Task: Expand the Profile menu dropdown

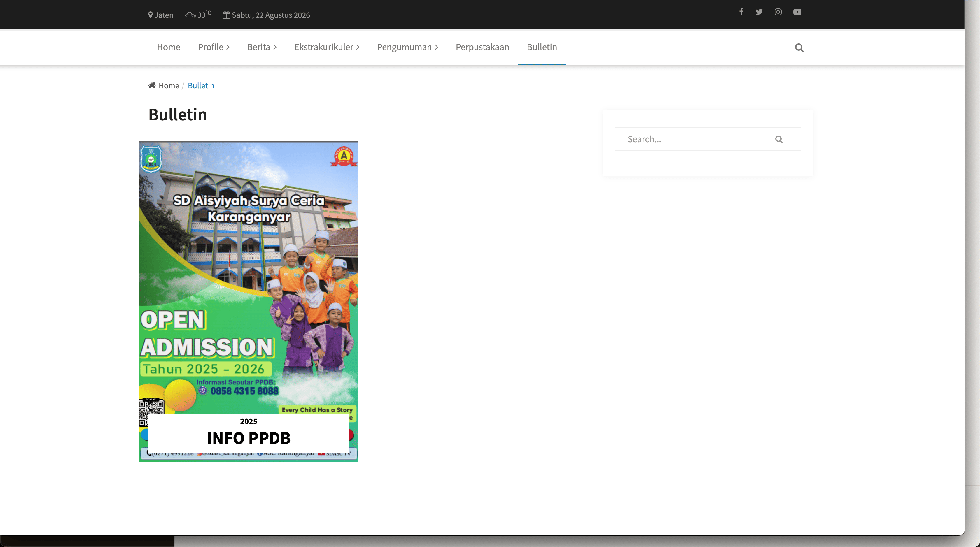Action: pos(213,47)
